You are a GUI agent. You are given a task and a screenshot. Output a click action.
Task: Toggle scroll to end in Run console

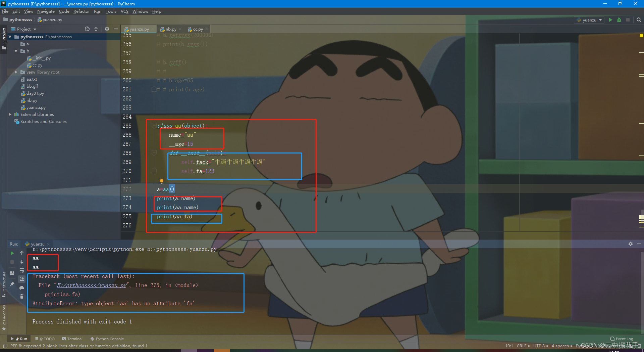tap(22, 279)
